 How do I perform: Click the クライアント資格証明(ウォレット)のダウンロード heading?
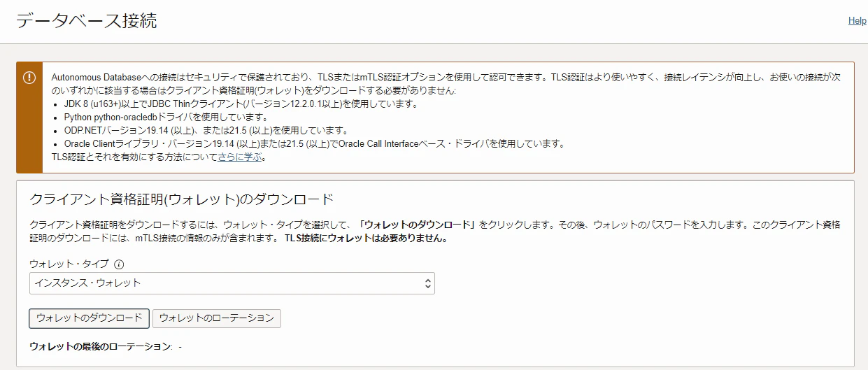coord(181,198)
